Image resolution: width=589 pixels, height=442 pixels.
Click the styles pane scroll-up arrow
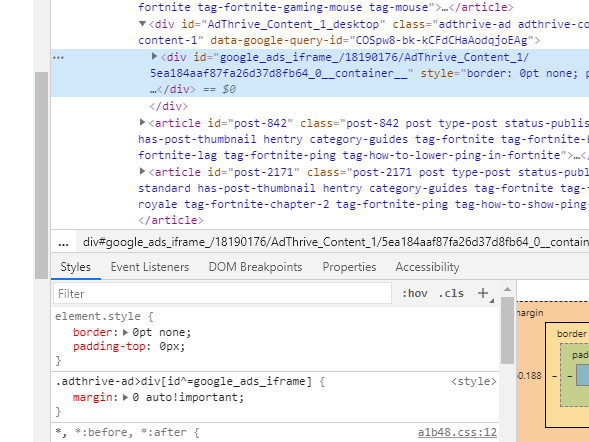(507, 289)
